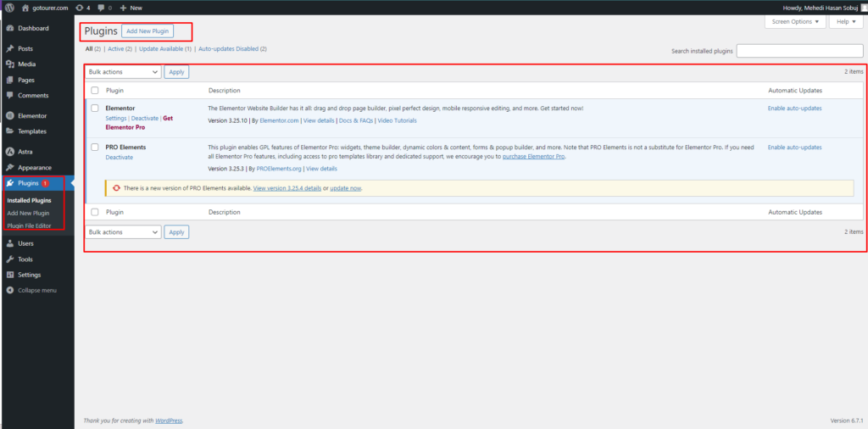Open the comments bubble icon in admin bar

click(100, 8)
